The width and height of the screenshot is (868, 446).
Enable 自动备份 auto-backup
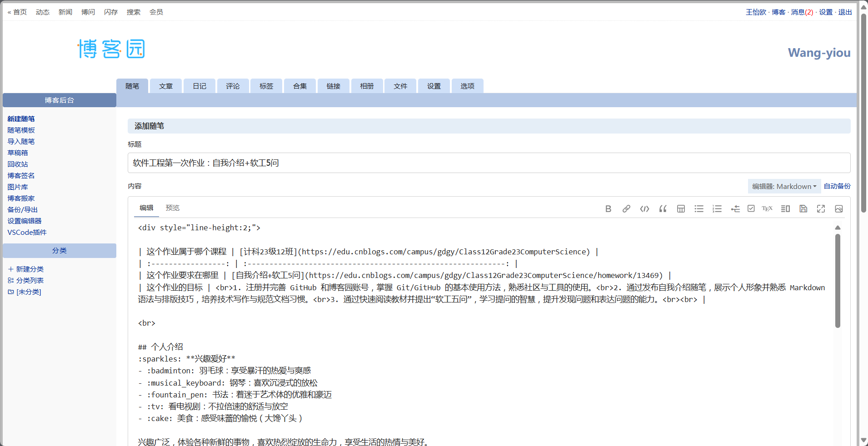click(838, 186)
